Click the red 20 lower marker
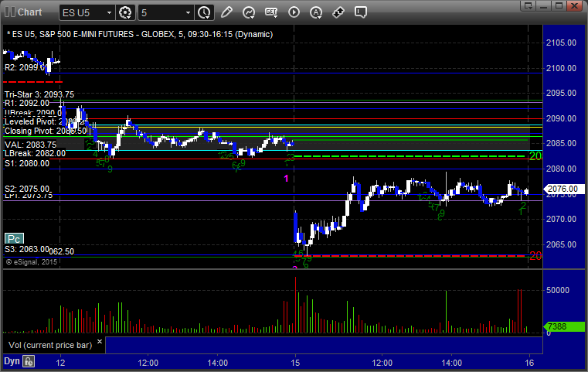588x372 pixels. [535, 256]
